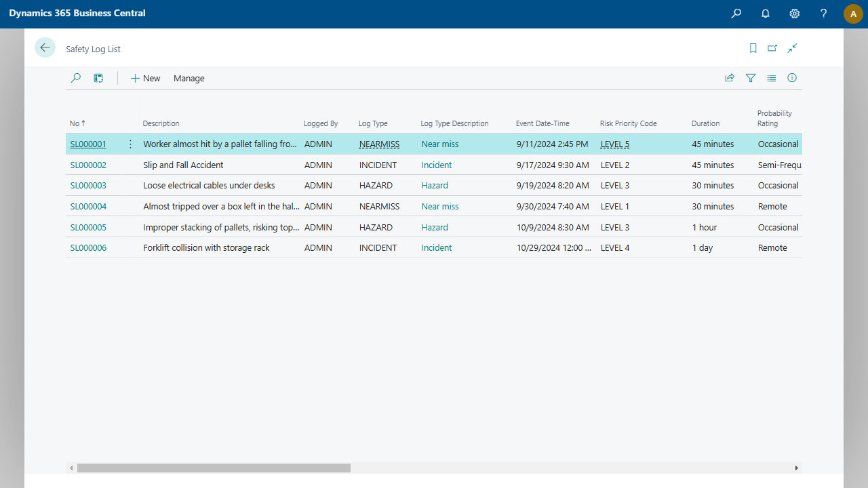Open the search magnifier in top bar

[x=736, y=14]
